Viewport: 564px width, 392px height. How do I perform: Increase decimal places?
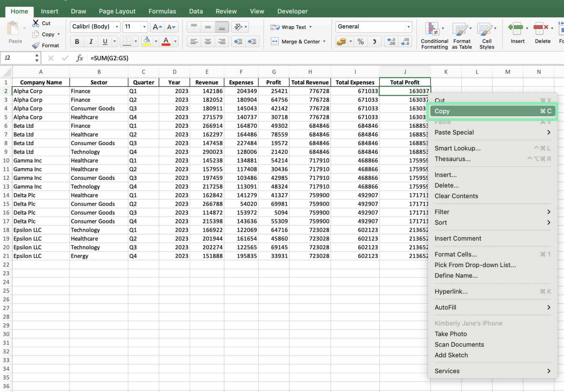[x=391, y=41]
